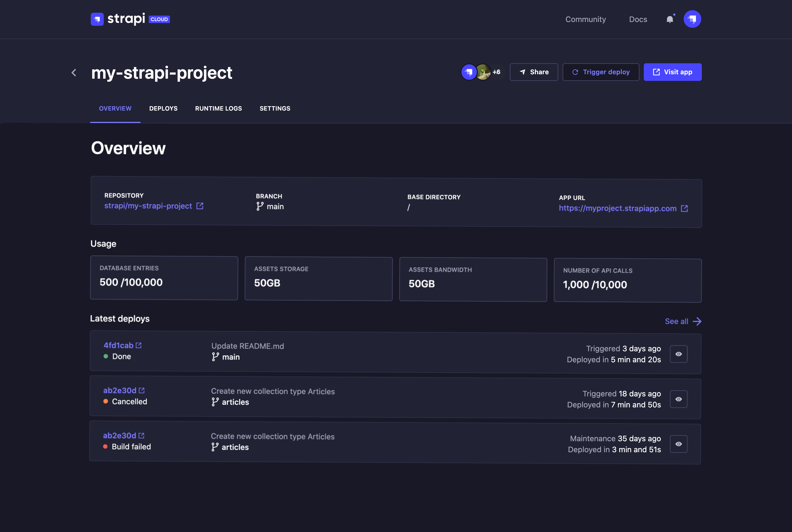
Task: Open the Runtime Logs tab
Action: (x=218, y=108)
